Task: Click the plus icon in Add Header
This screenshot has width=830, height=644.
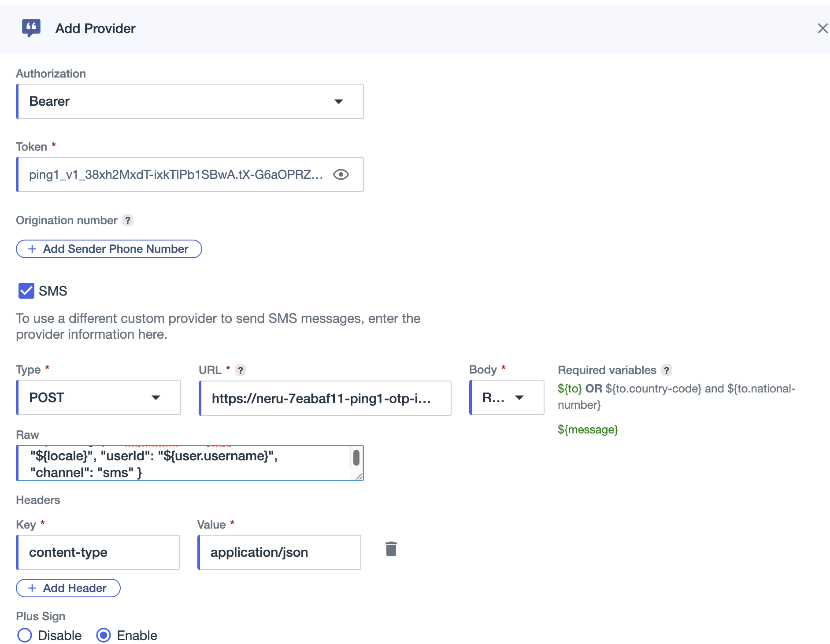Action: pyautogui.click(x=32, y=588)
